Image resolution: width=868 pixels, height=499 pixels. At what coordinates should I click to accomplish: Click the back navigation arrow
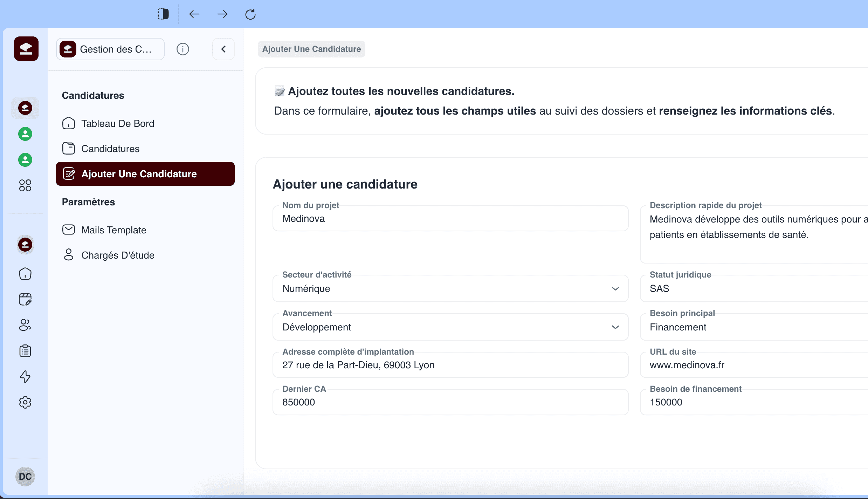click(194, 14)
